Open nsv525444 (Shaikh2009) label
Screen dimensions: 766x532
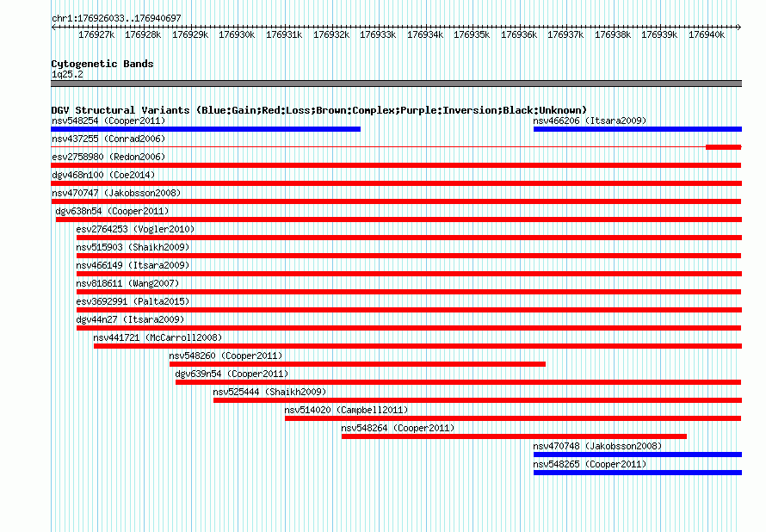pyautogui.click(x=269, y=392)
